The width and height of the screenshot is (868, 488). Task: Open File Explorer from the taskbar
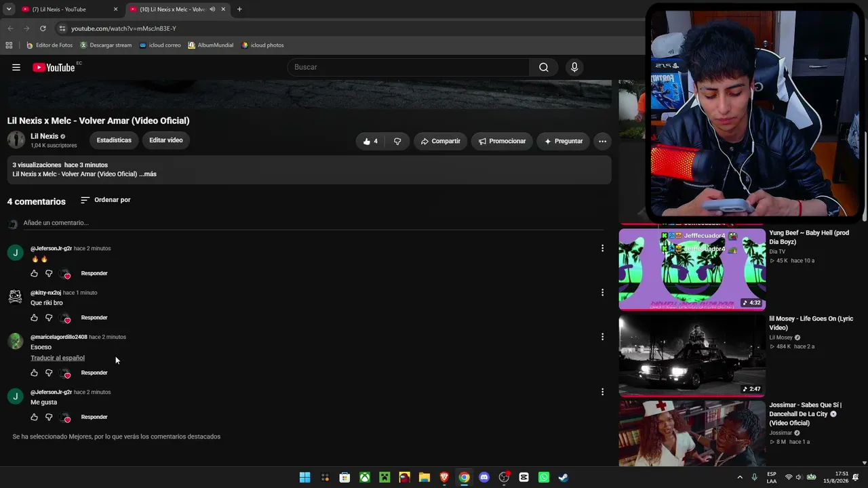click(x=425, y=477)
